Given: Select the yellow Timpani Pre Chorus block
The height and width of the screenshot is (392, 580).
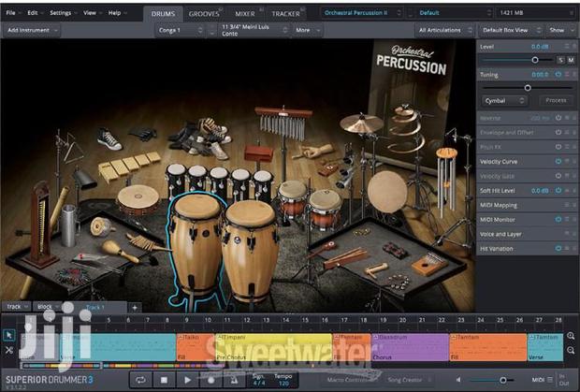Looking at the screenshot, I should pos(273,347).
